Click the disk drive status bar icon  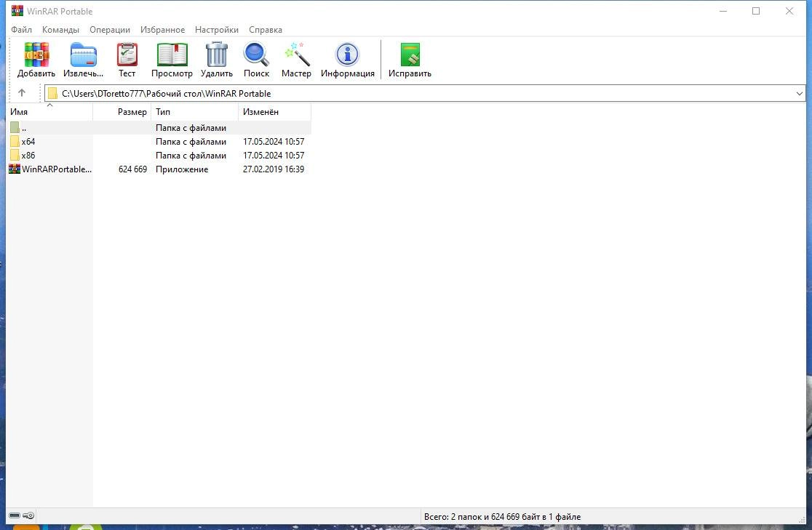tap(15, 515)
